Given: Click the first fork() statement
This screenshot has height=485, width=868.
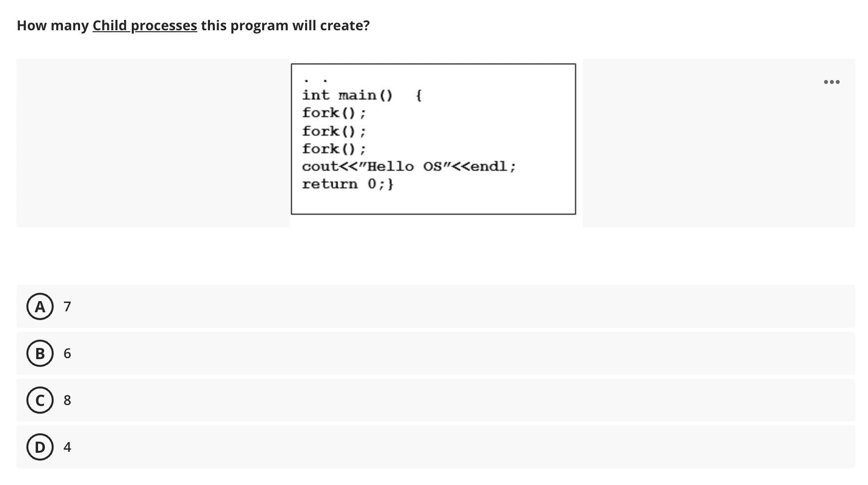Looking at the screenshot, I should click(334, 113).
